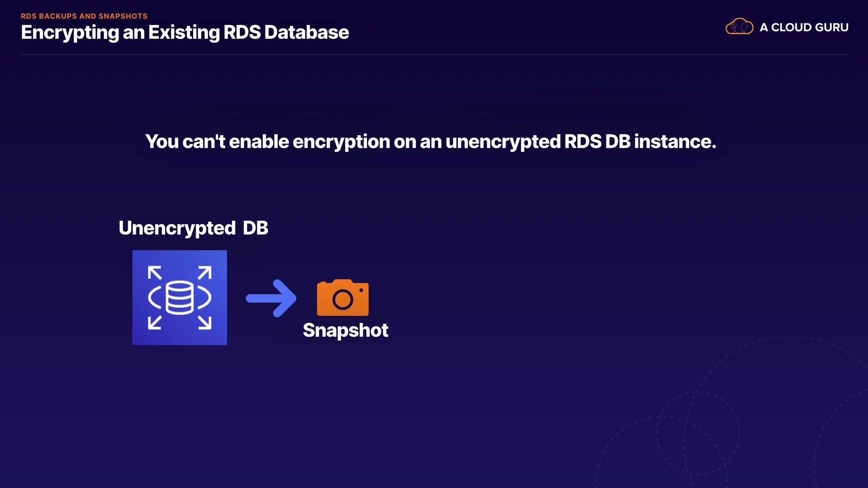The width and height of the screenshot is (868, 488).
Task: Click the bottom-right arrow in RDS icon
Action: pyautogui.click(x=204, y=322)
